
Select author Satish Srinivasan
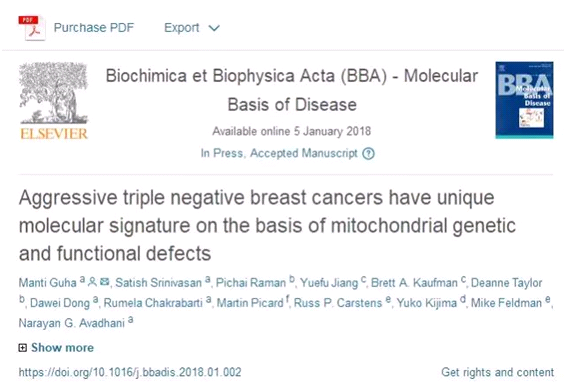[158, 283]
